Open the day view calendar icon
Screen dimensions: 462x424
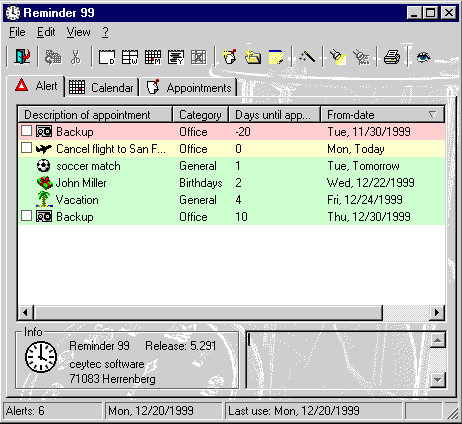pyautogui.click(x=107, y=57)
